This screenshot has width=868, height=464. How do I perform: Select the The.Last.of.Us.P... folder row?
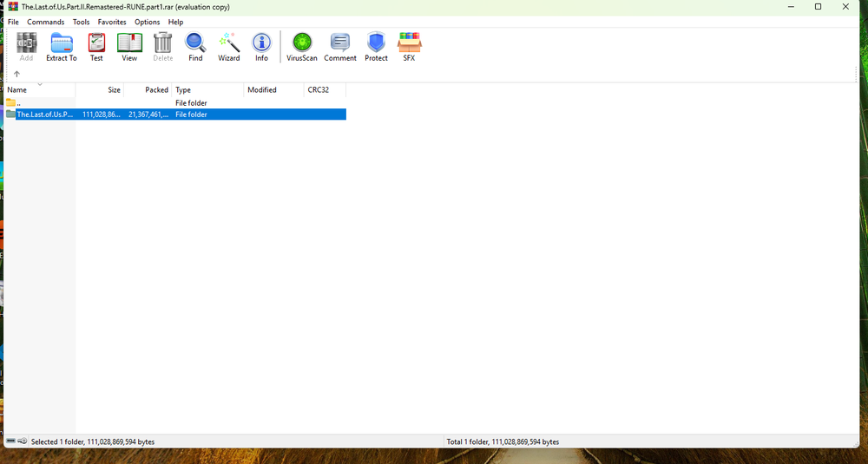click(x=175, y=114)
